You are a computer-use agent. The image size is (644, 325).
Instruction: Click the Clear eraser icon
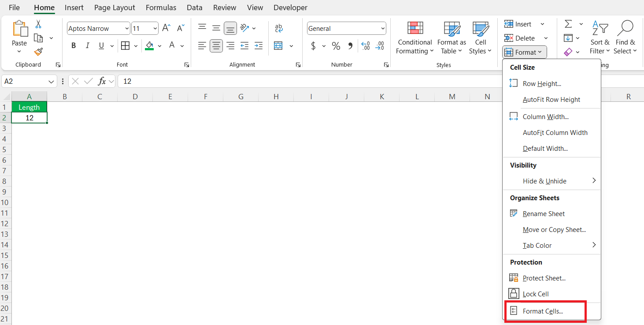click(x=568, y=52)
